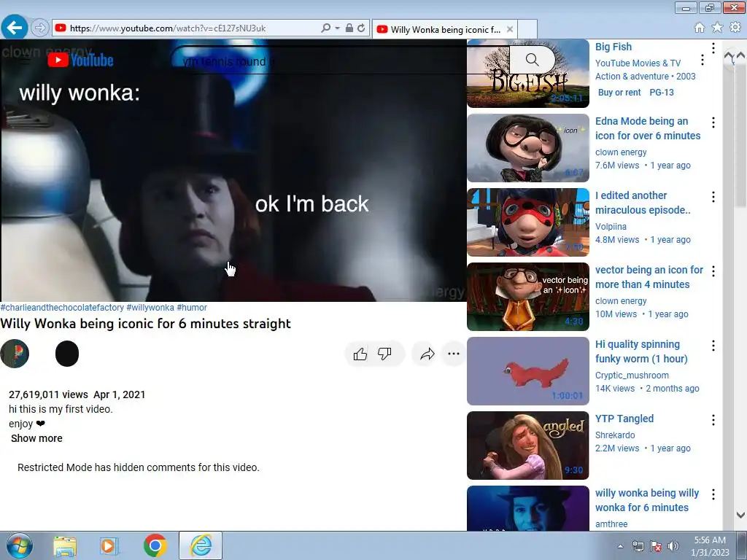
Task: Open Favorites star icon
Action: point(717,28)
